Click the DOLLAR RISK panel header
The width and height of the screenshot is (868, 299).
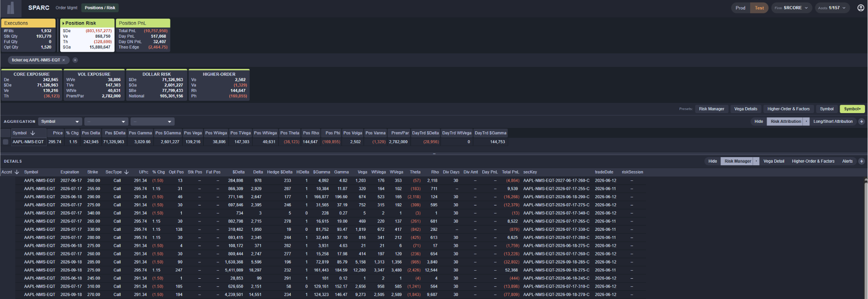click(156, 74)
